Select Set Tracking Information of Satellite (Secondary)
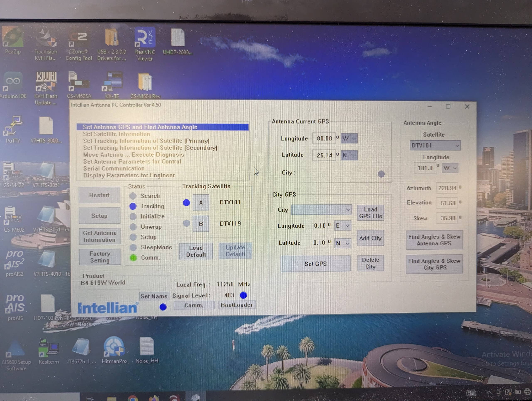532x401 pixels. (x=150, y=148)
